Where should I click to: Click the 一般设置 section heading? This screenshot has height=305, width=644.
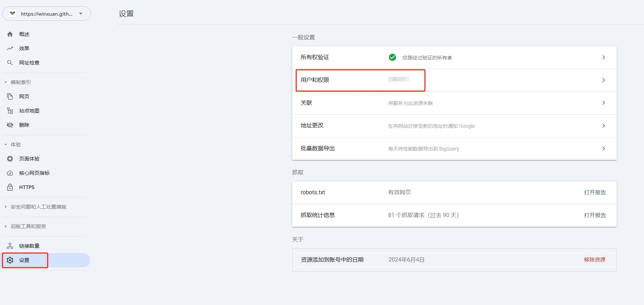[303, 37]
